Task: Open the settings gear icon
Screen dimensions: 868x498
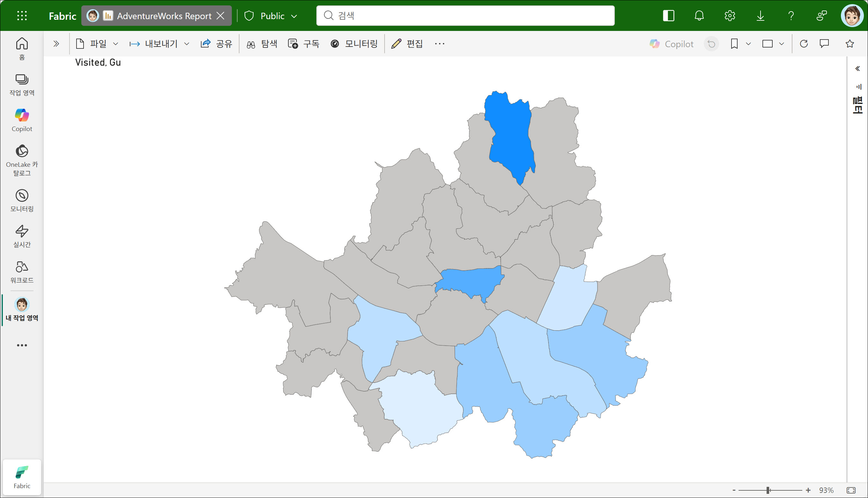Action: pos(730,16)
